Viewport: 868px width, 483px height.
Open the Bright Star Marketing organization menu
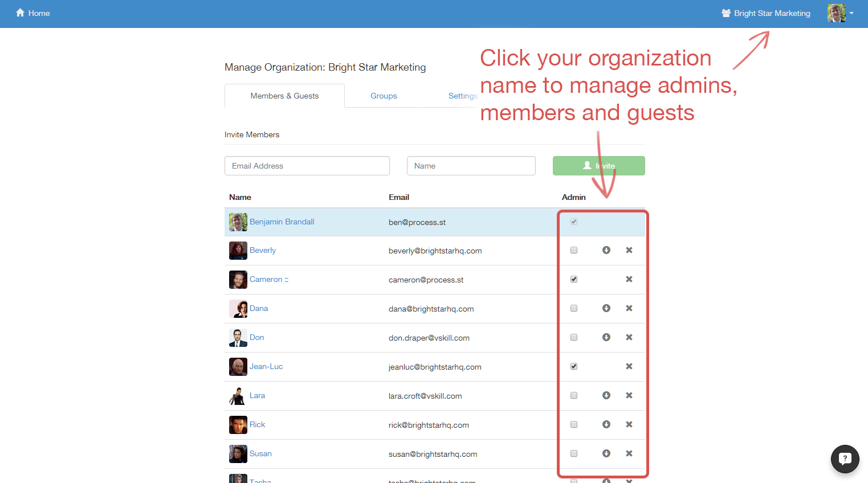coord(765,13)
